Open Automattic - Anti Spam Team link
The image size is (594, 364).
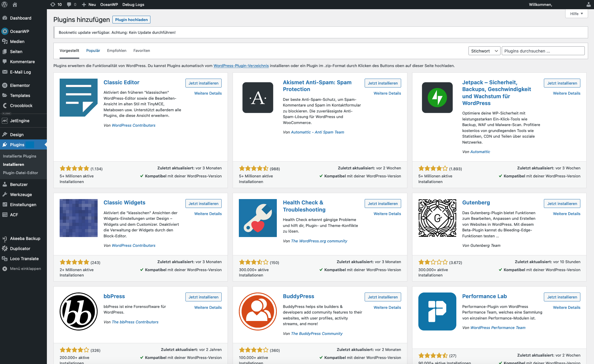tap(317, 132)
